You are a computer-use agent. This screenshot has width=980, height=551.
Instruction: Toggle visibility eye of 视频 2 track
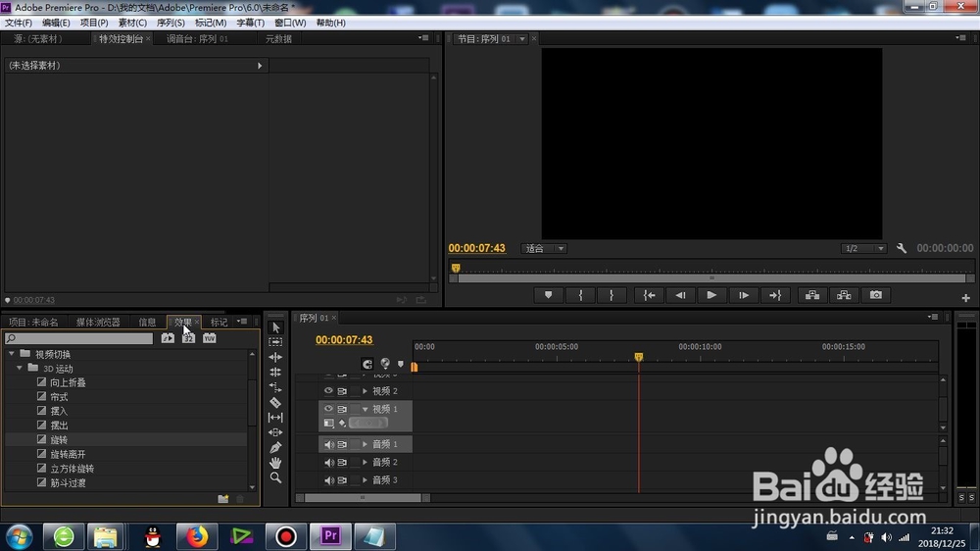click(328, 391)
